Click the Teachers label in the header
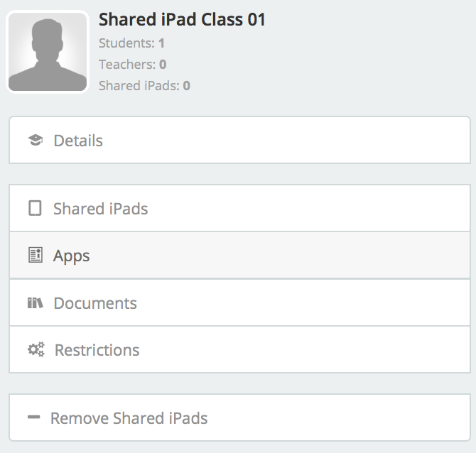 coord(127,65)
